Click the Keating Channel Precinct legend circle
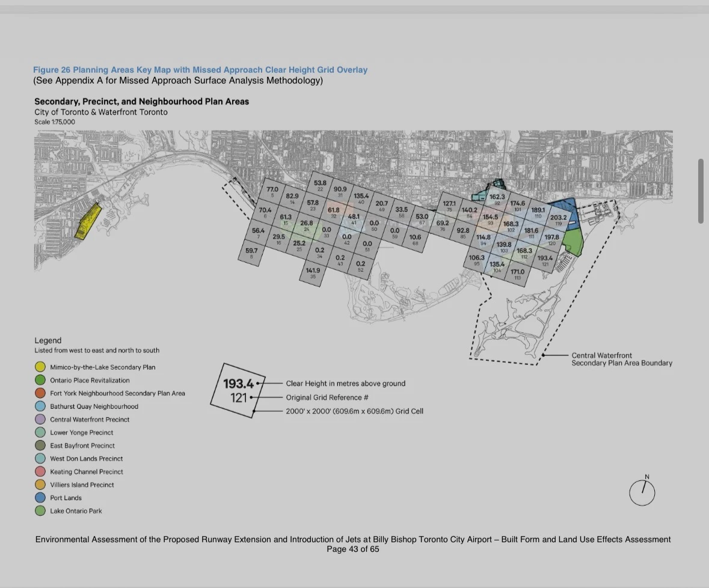 tap(40, 472)
